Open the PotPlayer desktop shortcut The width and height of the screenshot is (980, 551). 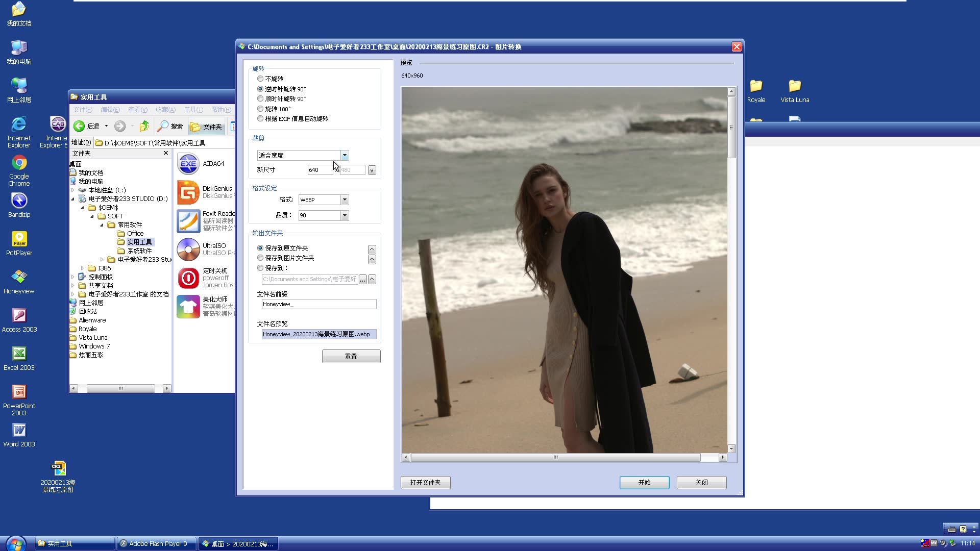19,239
